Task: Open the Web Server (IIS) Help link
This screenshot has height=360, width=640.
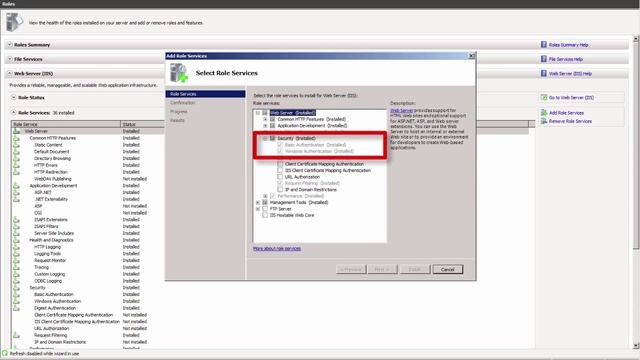Action: tap(570, 73)
